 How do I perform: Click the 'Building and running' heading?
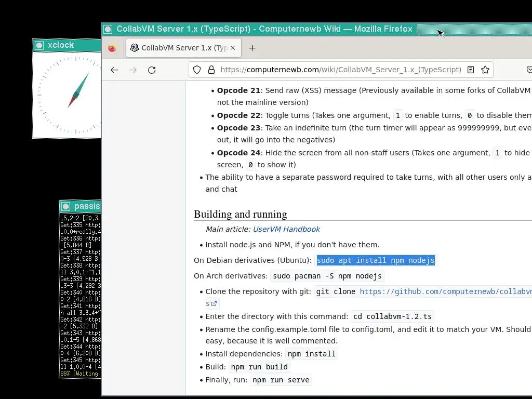pyautogui.click(x=240, y=214)
